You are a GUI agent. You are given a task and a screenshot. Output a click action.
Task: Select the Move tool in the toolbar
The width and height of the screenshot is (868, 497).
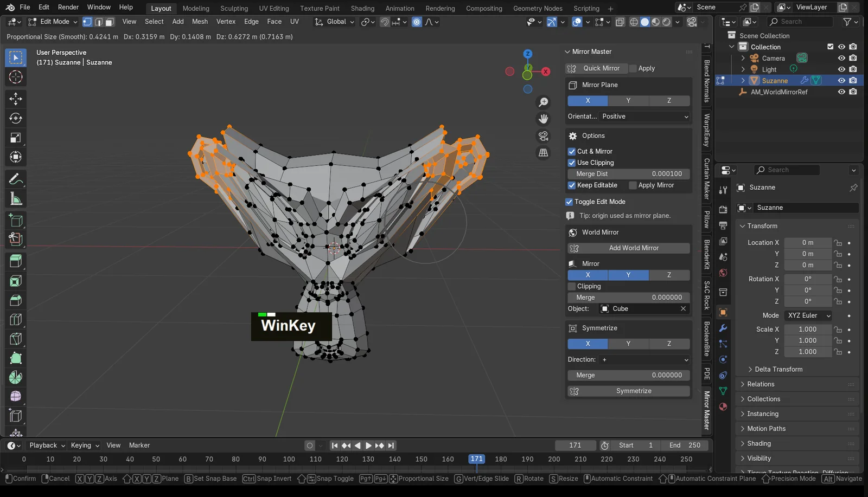pyautogui.click(x=16, y=99)
